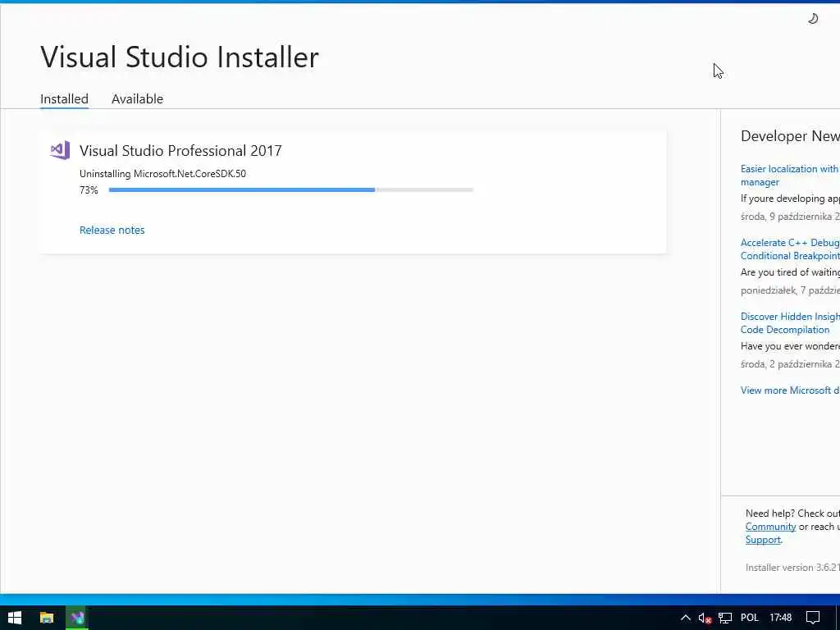The image size is (840, 630).
Task: Select Visual Studio Installer taskbar icon
Action: pyautogui.click(x=78, y=618)
